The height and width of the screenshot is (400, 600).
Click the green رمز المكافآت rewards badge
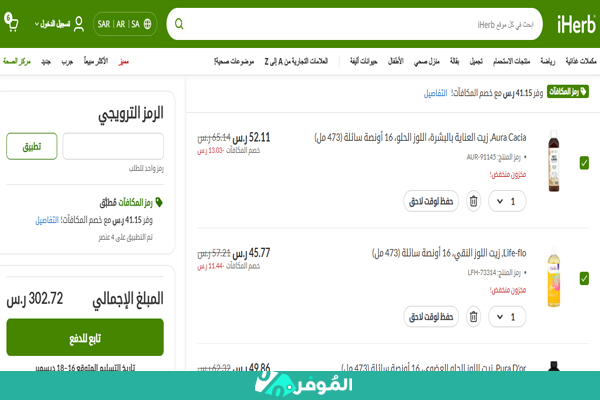(x=567, y=92)
